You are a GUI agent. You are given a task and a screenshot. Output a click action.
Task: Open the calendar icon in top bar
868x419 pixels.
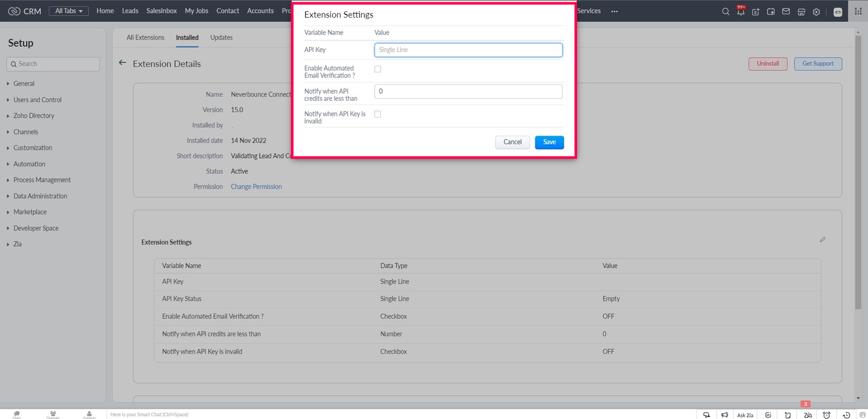click(x=771, y=11)
